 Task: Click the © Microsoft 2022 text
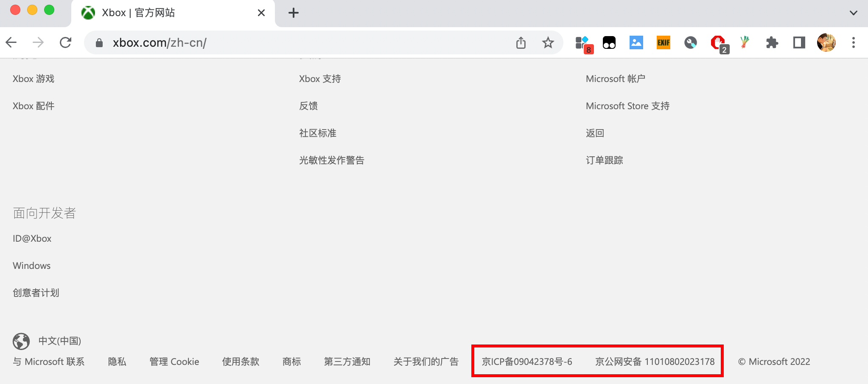(774, 362)
